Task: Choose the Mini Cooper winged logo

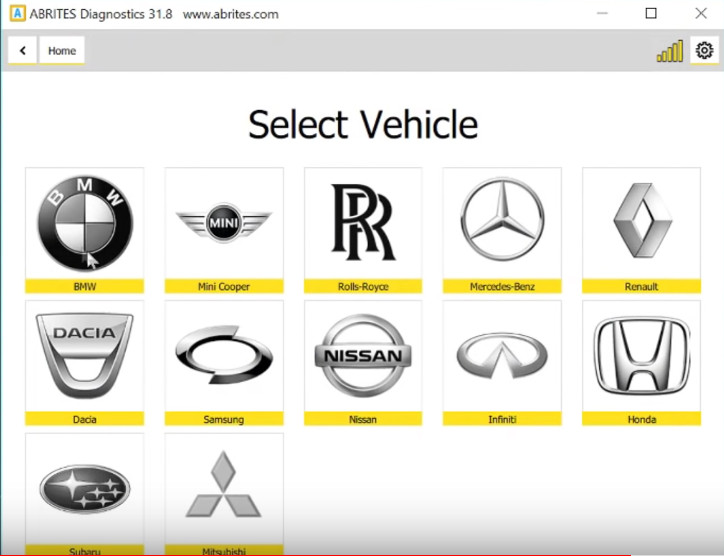Action: 224,223
